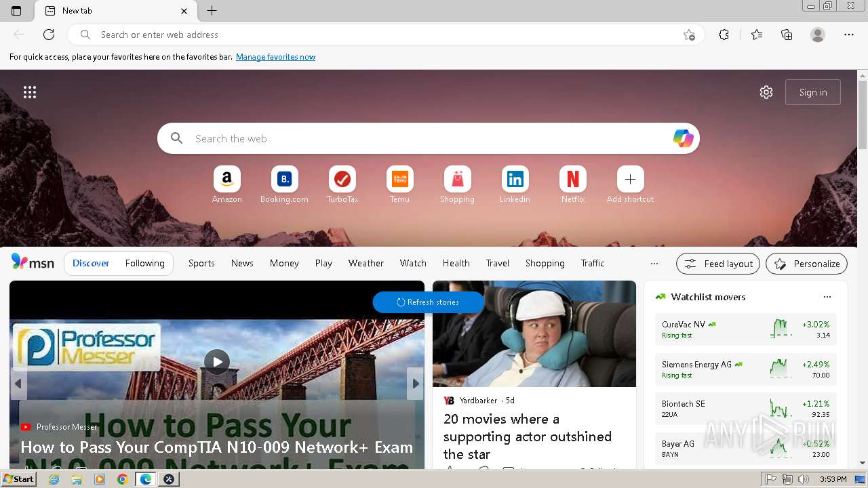Image resolution: width=868 pixels, height=488 pixels.
Task: Add this page to favorites star icon
Action: [689, 35]
